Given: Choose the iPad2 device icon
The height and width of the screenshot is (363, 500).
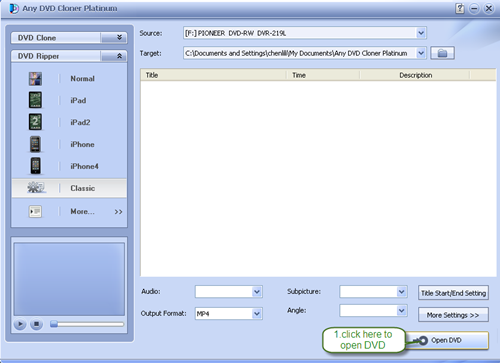Looking at the screenshot, I should (x=35, y=122).
